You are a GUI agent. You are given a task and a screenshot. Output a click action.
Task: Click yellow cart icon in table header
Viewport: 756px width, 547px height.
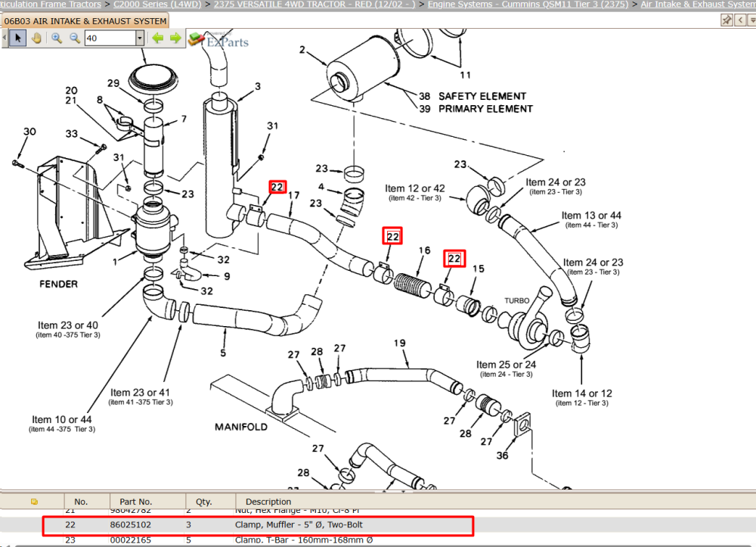point(34,502)
